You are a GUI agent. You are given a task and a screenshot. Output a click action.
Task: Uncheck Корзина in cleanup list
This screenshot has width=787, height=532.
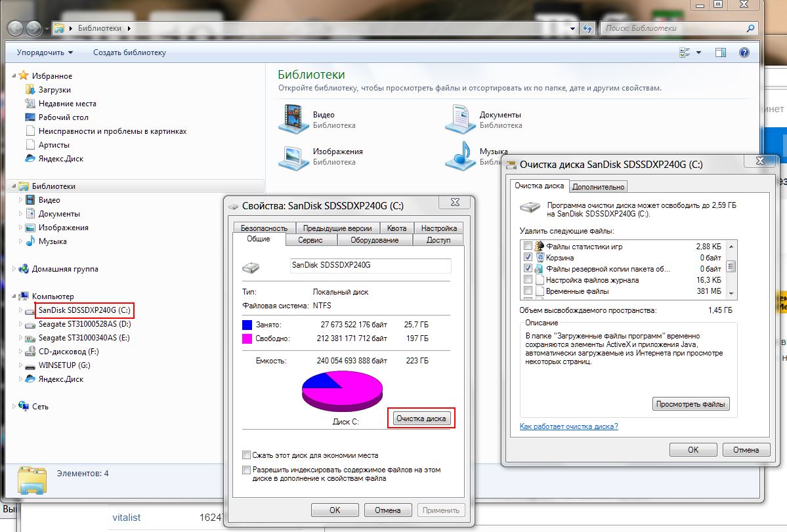point(528,257)
